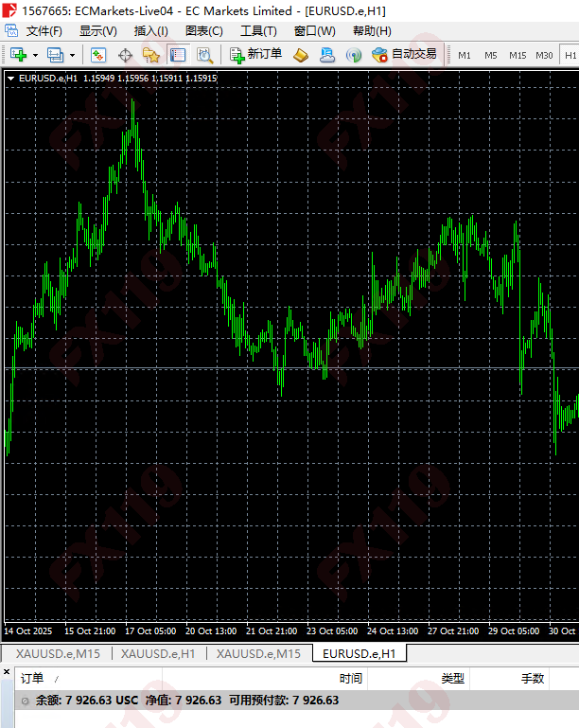Click the 新订单 new order button
The width and height of the screenshot is (579, 728).
coord(255,54)
